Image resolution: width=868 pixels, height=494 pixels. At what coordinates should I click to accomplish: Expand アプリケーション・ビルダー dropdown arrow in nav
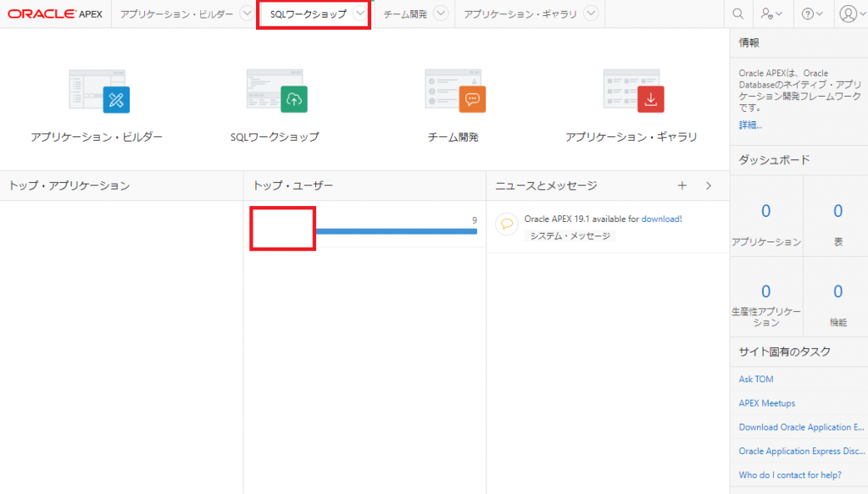pyautogui.click(x=247, y=14)
